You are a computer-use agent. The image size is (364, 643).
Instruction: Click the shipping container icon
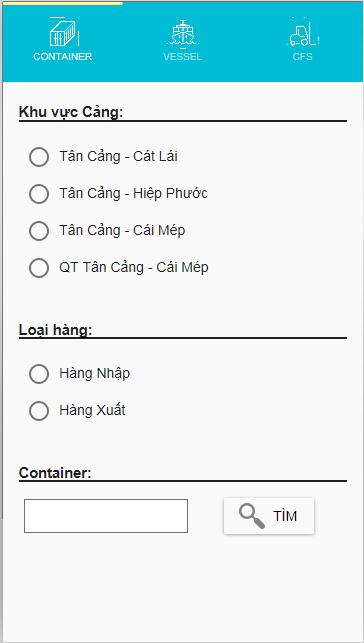(x=64, y=32)
